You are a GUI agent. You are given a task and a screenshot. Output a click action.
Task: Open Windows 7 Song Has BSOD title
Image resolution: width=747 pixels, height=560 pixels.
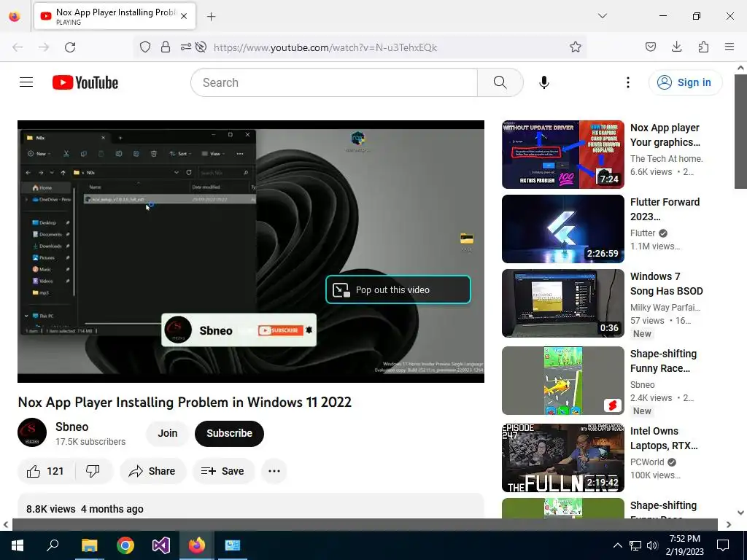(x=666, y=284)
